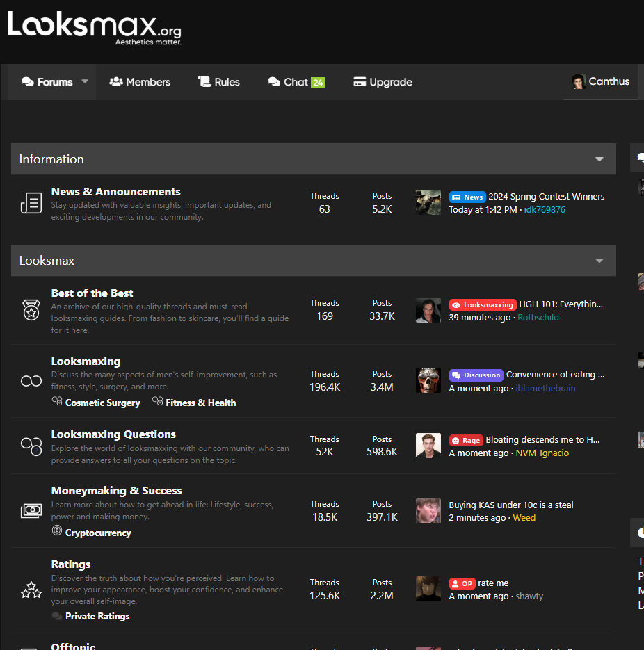Click the Looksmaxing Questions bubbles icon

(x=31, y=446)
